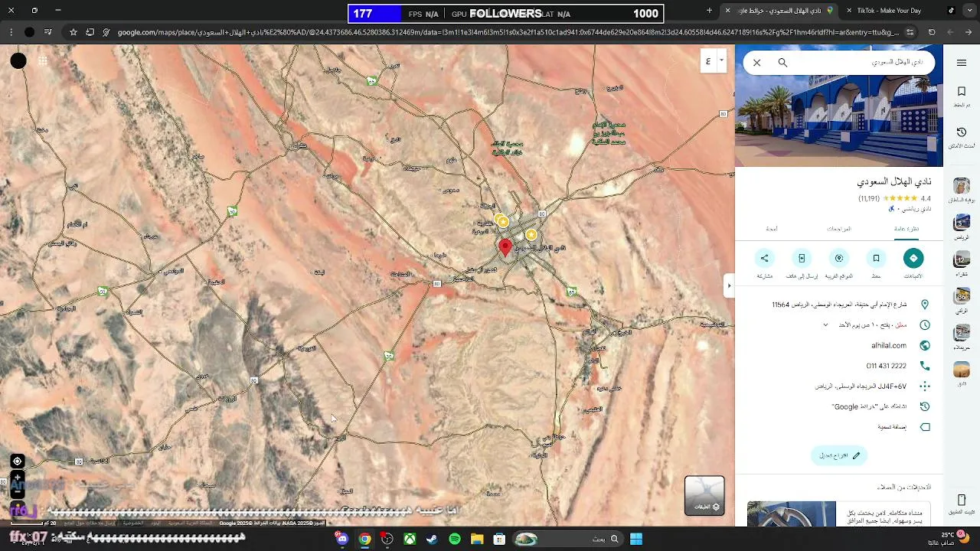
Task: Open Spotify from the taskbar
Action: pos(455,539)
